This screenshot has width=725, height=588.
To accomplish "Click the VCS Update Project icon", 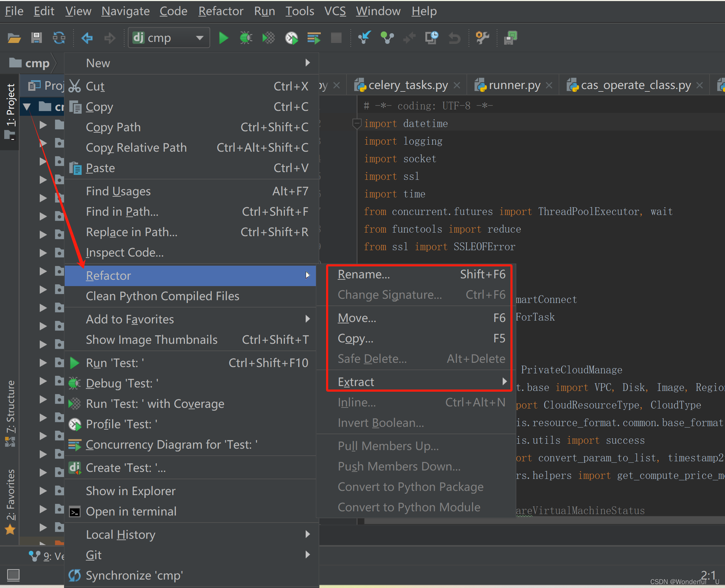I will 364,37.
